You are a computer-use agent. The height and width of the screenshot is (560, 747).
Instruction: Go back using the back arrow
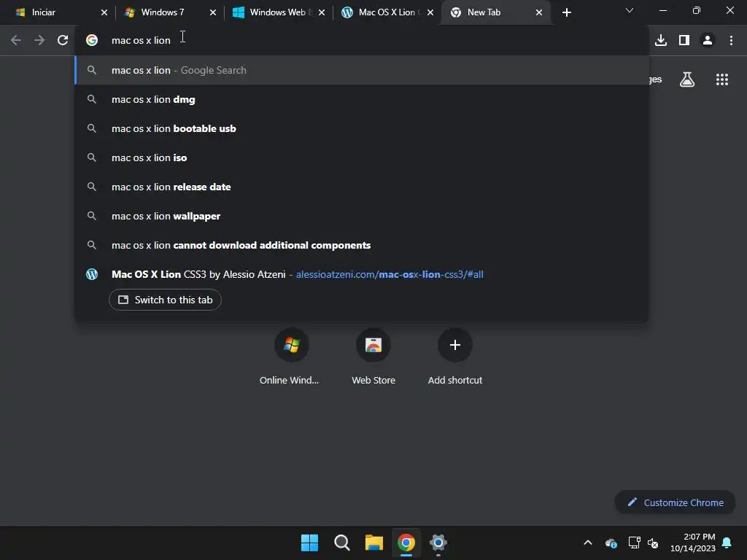16,41
